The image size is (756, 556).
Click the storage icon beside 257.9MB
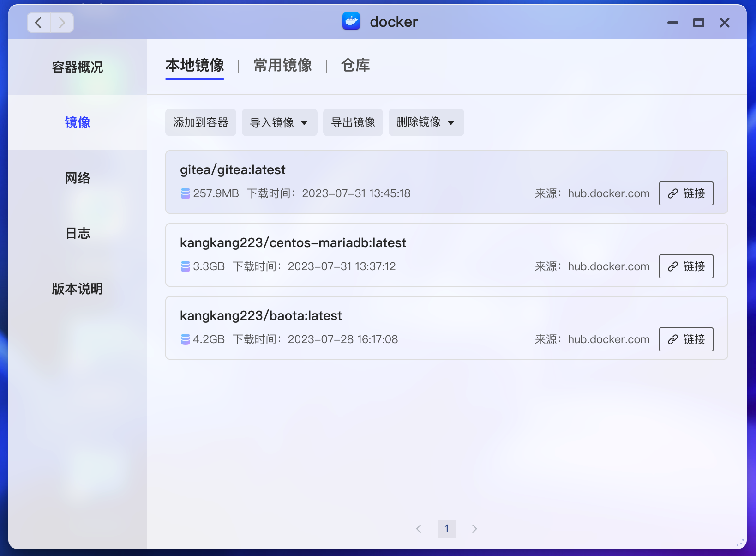(185, 193)
